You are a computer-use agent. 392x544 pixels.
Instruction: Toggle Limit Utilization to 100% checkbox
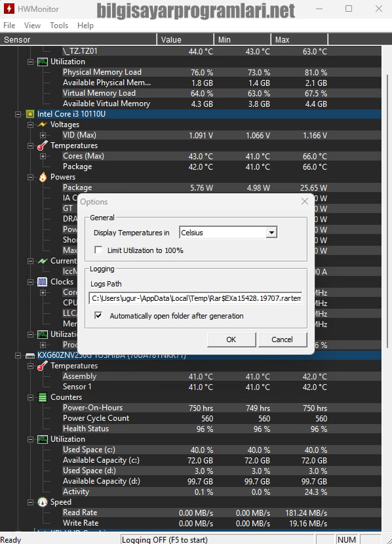(98, 250)
